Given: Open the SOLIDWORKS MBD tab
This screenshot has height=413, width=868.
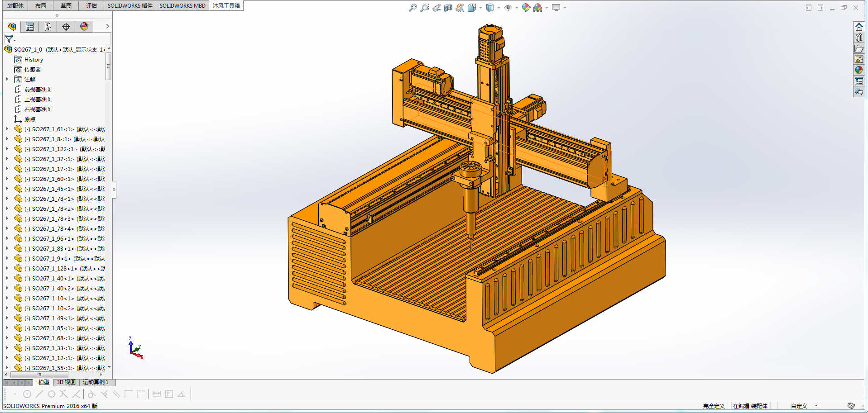Looking at the screenshot, I should 182,5.
